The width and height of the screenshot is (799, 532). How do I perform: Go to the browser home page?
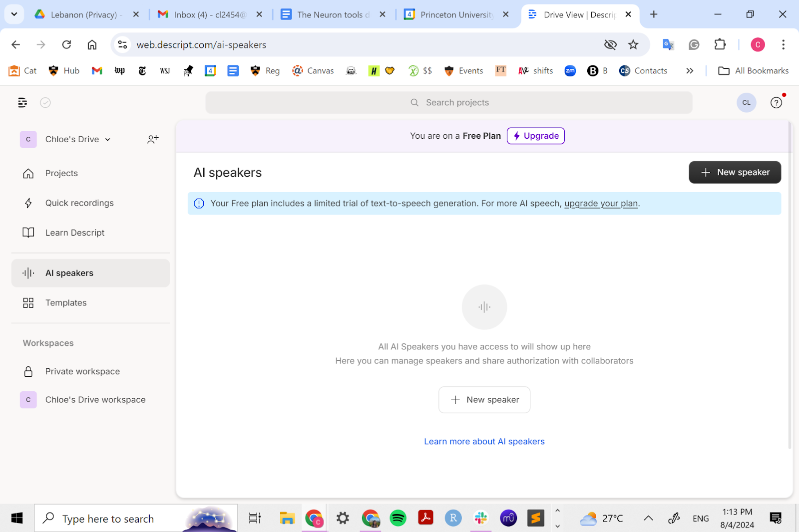pos(92,44)
